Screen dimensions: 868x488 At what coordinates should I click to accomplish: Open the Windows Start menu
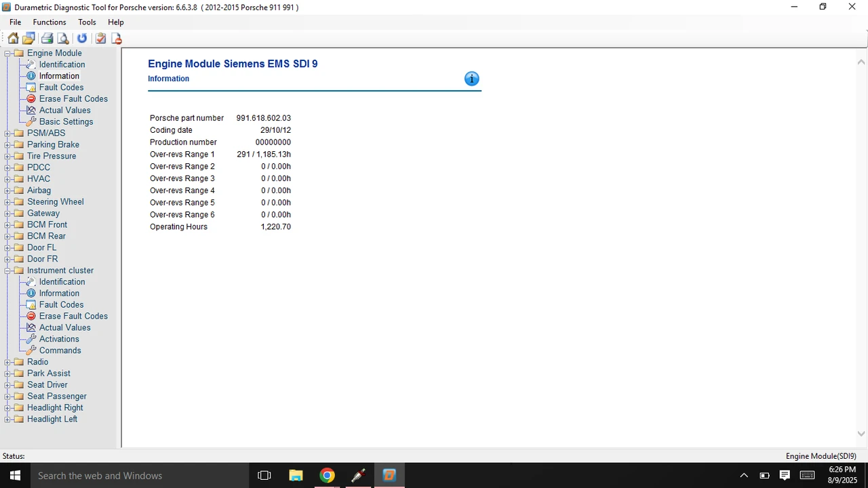click(x=15, y=475)
